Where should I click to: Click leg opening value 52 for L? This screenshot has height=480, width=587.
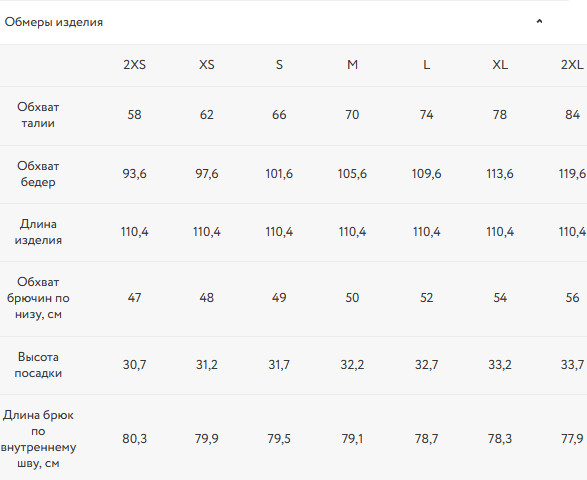(x=426, y=298)
